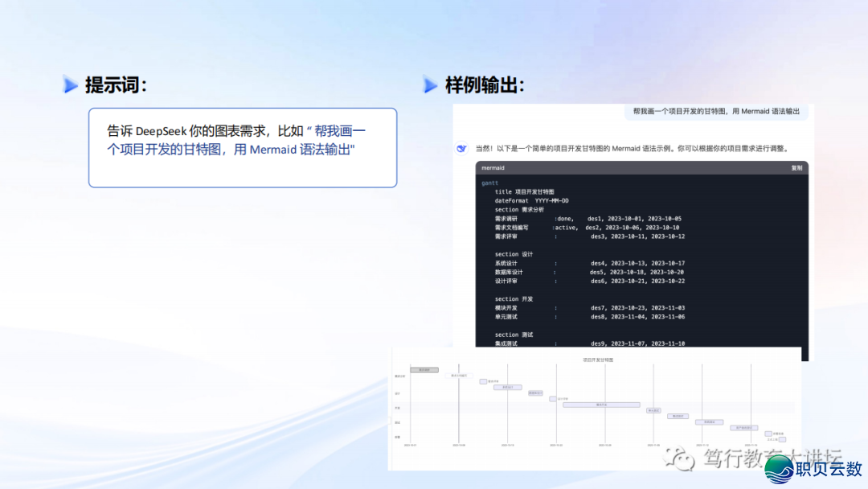Click the 提示词 heading
The height and width of the screenshot is (489, 868).
coord(116,84)
